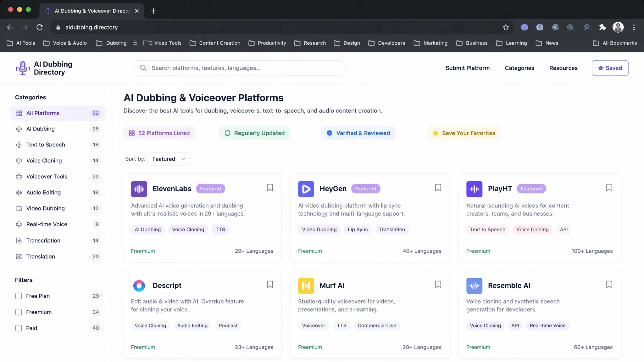Click the AI Dubbing Directory microphone logo
The image size is (644, 362).
23,68
